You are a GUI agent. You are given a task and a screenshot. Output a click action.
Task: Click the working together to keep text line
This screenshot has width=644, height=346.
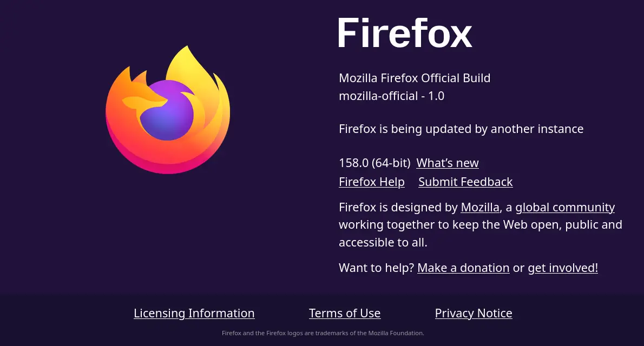point(481,225)
